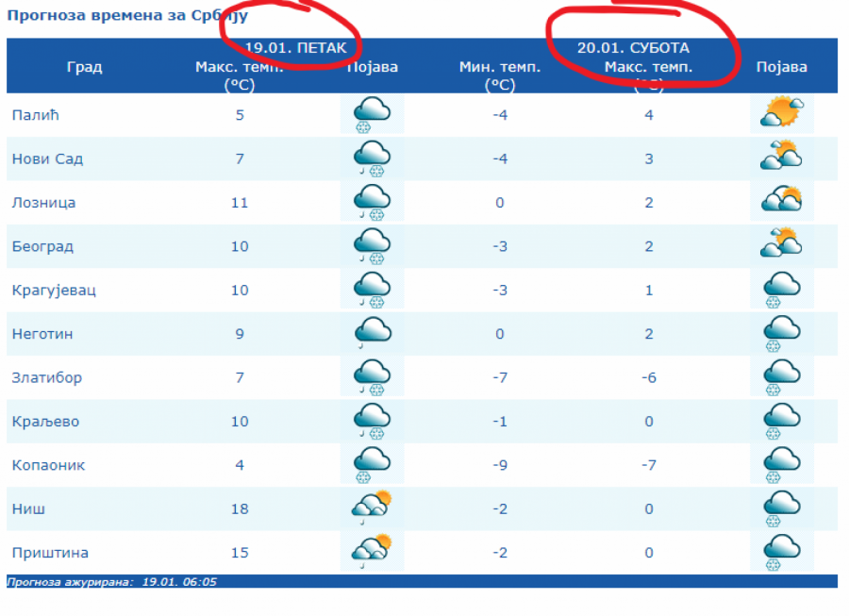This screenshot has height=616, width=849.
Task: Click Saturday snow icon for Копаоник
Action: (781, 464)
